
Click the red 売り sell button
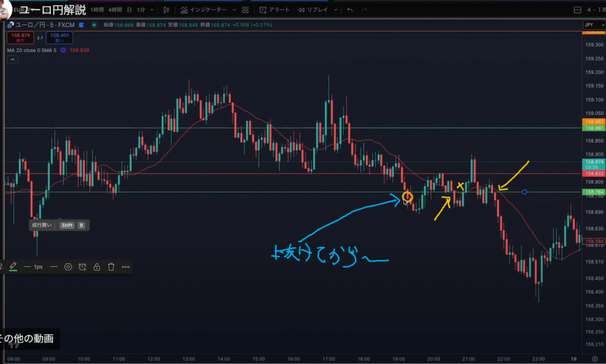pyautogui.click(x=21, y=37)
